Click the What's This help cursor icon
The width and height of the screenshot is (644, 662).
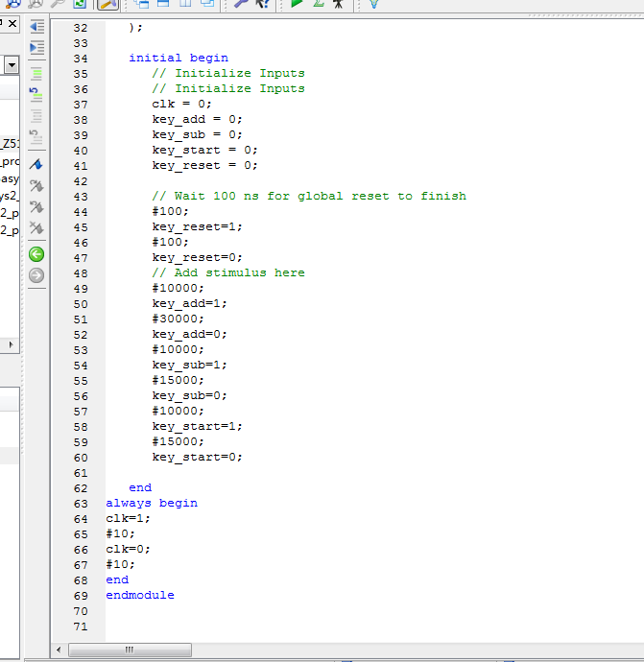[261, 4]
